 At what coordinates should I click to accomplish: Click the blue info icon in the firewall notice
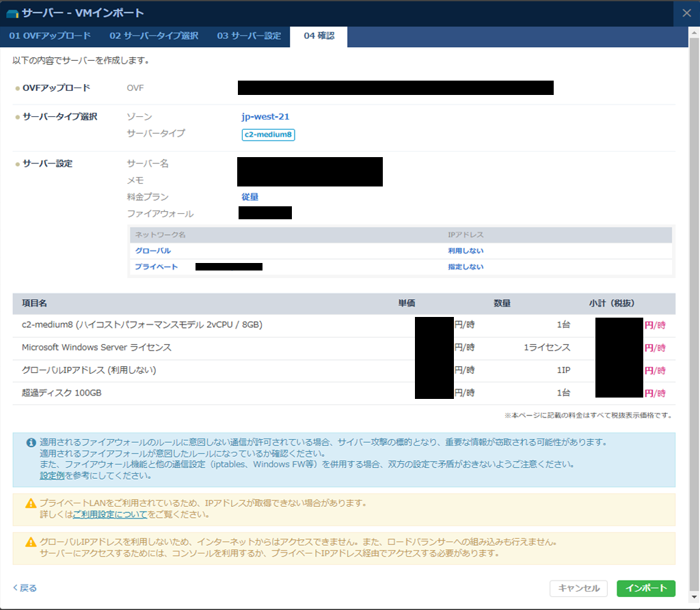tap(31, 443)
